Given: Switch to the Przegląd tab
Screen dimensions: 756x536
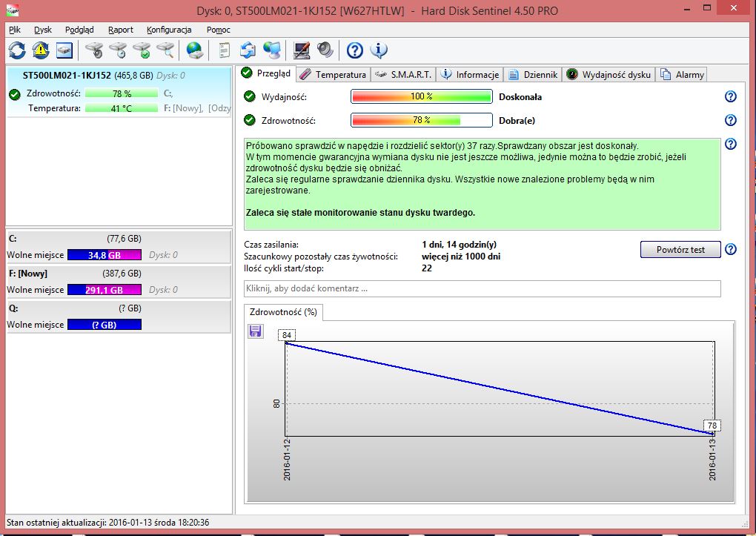Looking at the screenshot, I should (x=267, y=73).
